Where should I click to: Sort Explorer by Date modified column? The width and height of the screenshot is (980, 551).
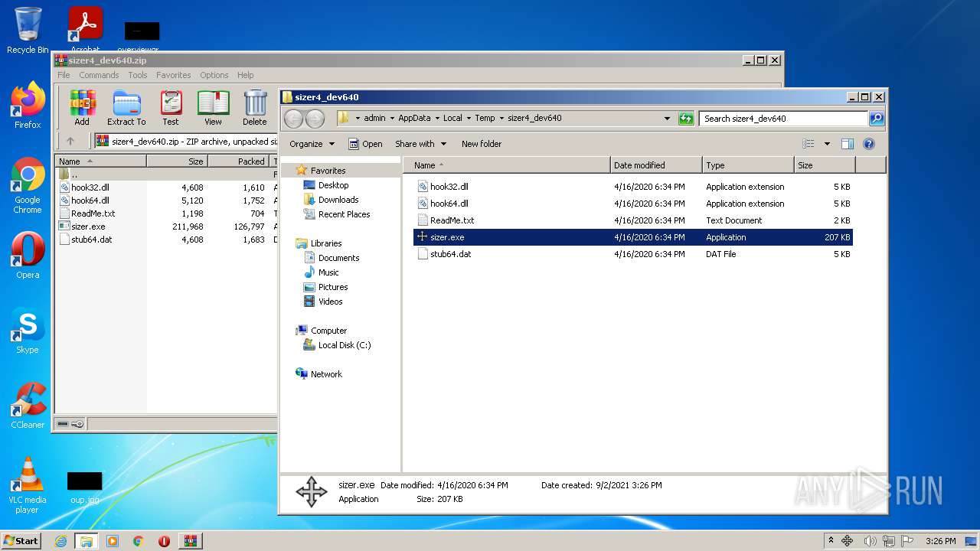[x=656, y=165]
